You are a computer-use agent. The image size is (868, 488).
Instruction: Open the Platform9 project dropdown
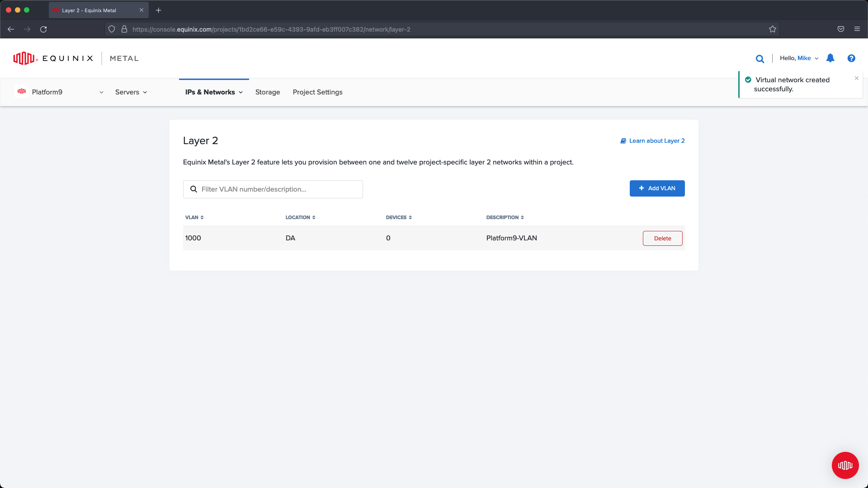[x=59, y=92]
